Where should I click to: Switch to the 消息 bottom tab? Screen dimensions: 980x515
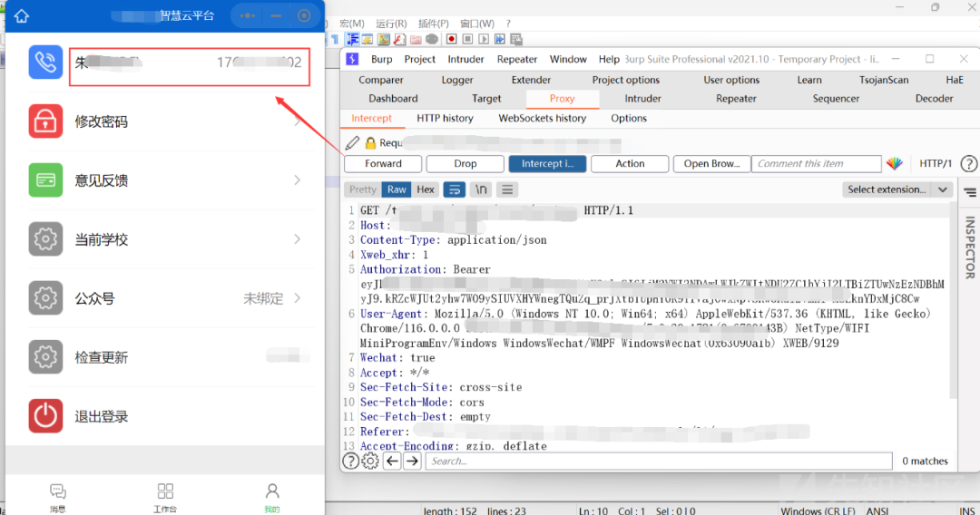[57, 498]
